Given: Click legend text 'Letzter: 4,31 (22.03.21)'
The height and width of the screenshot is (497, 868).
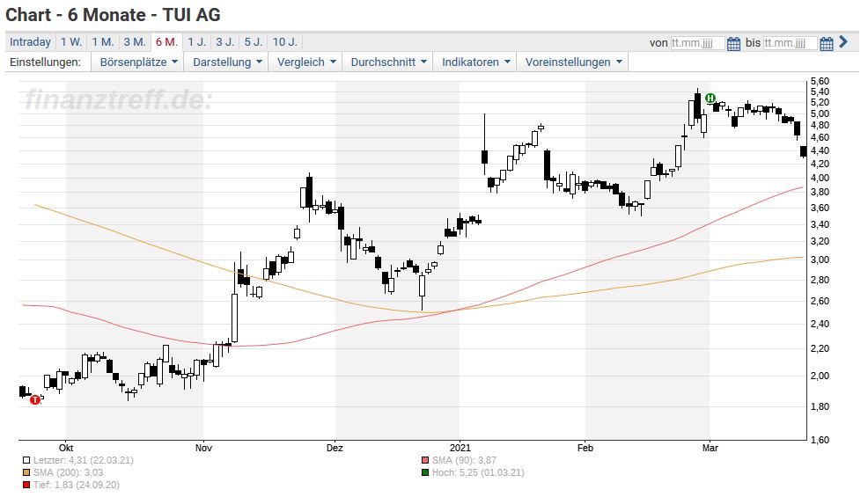Looking at the screenshot, I should (x=84, y=460).
